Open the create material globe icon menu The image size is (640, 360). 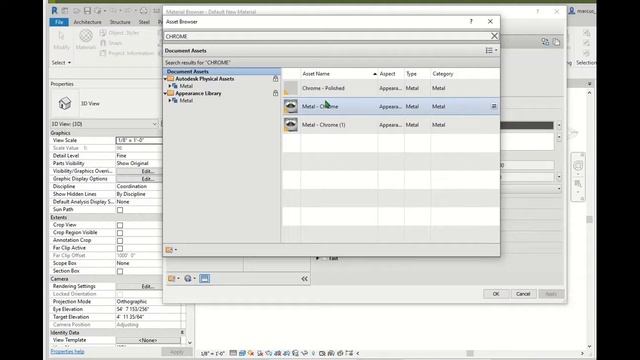click(189, 279)
